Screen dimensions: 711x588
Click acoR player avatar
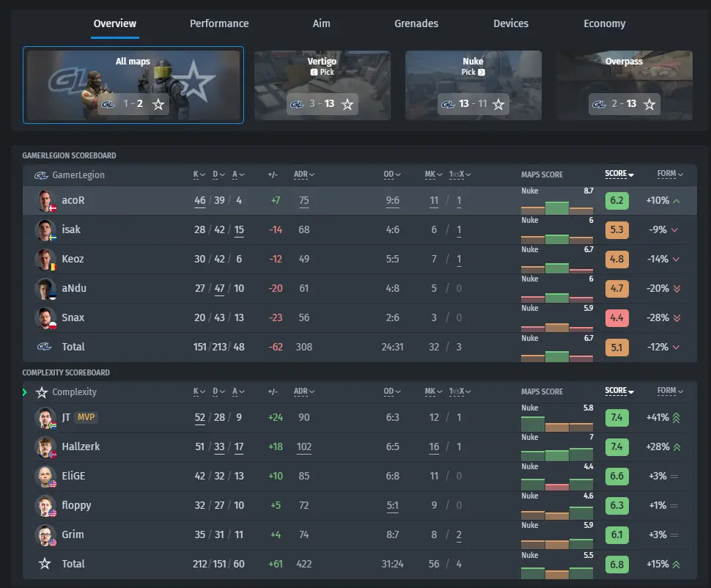(45, 201)
